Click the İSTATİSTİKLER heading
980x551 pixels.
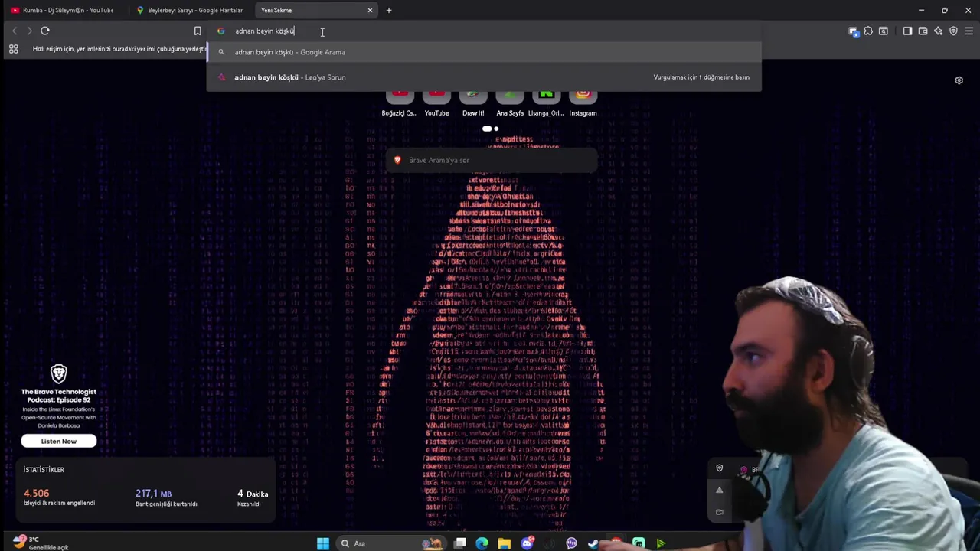coord(44,470)
